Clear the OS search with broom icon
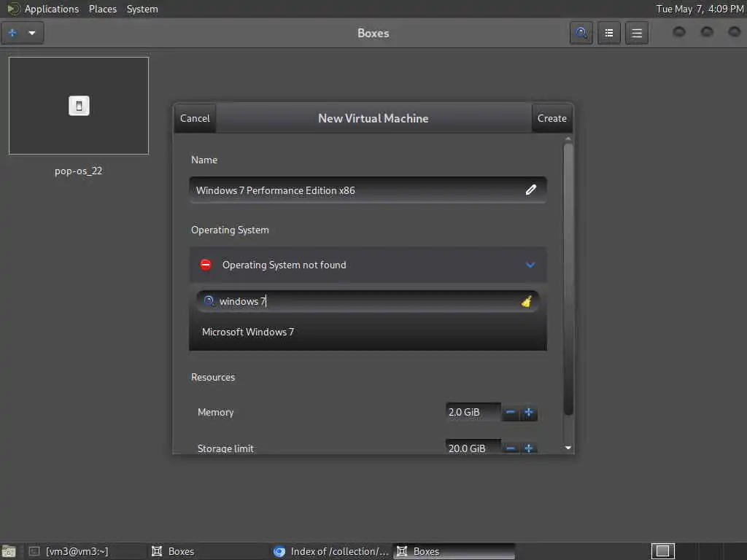 526,301
